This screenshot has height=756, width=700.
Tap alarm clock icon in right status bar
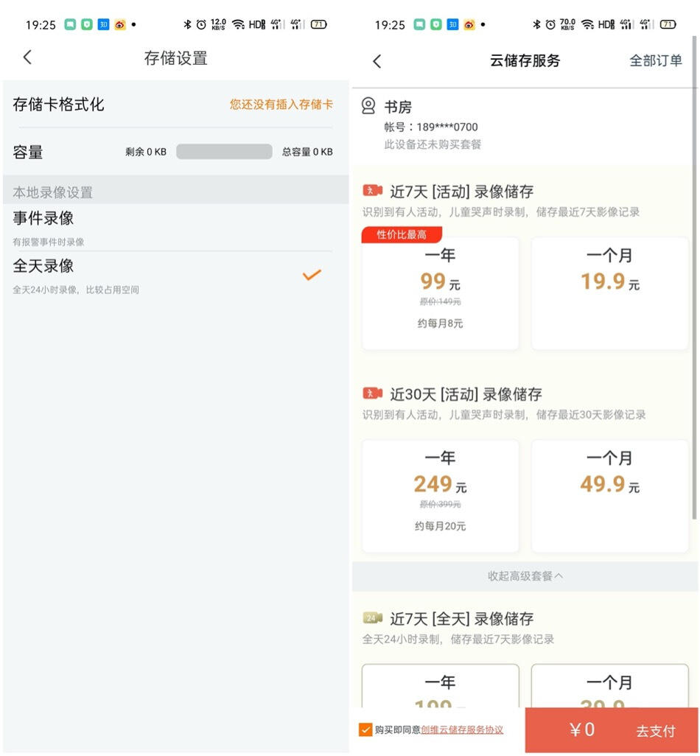point(550,24)
